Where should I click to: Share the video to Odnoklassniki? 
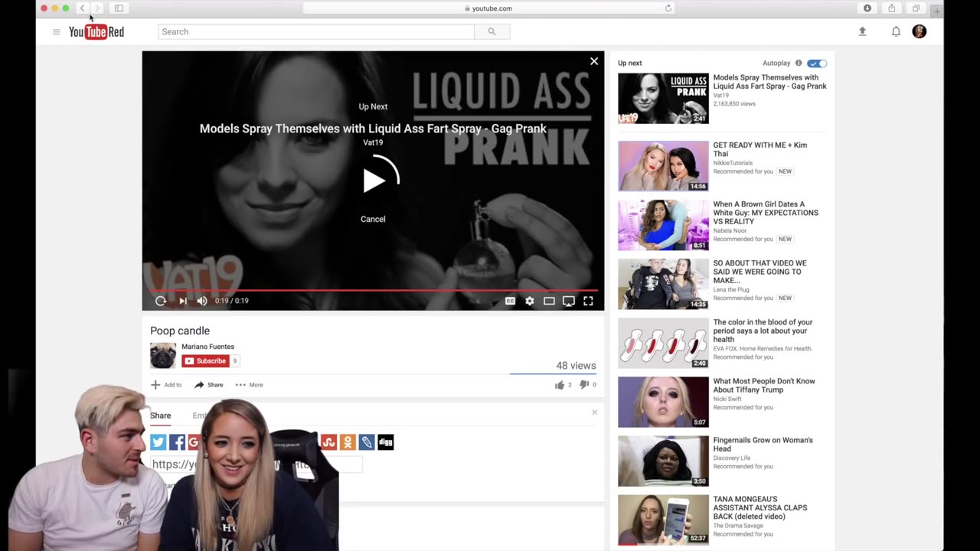(x=348, y=442)
